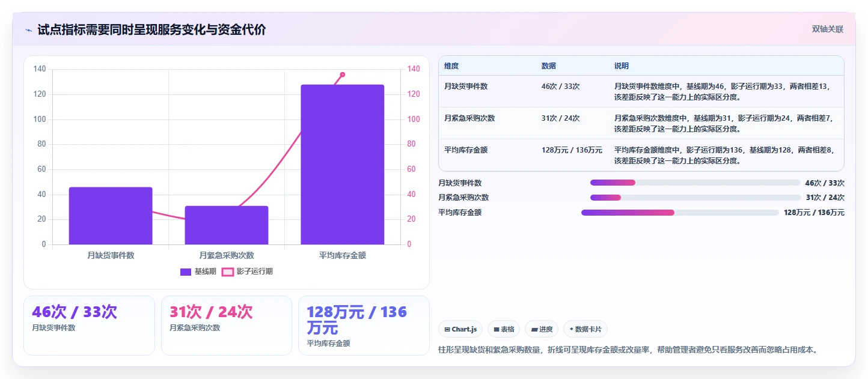Open the 31次 / 24次 data card
This screenshot has width=868, height=379.
tap(227, 326)
